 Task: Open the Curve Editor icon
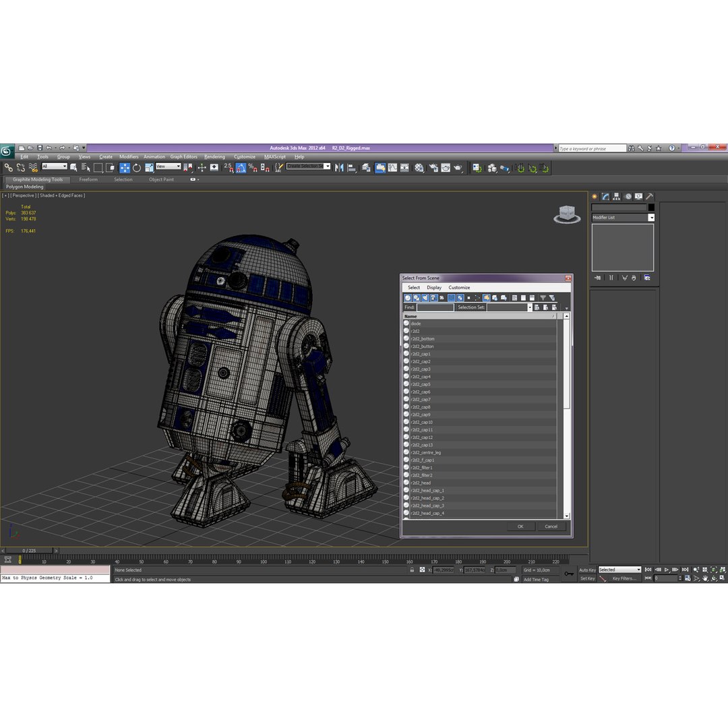click(393, 168)
